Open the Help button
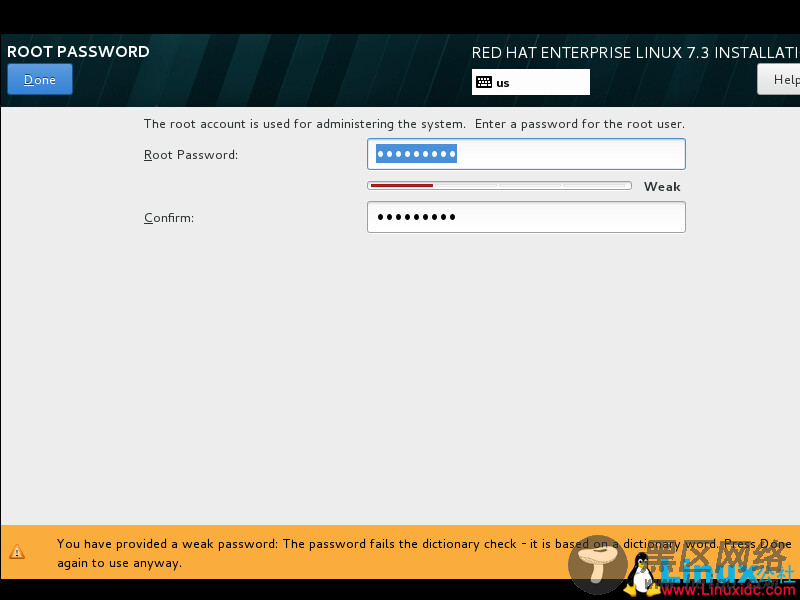Viewport: 800px width, 600px height. [779, 79]
